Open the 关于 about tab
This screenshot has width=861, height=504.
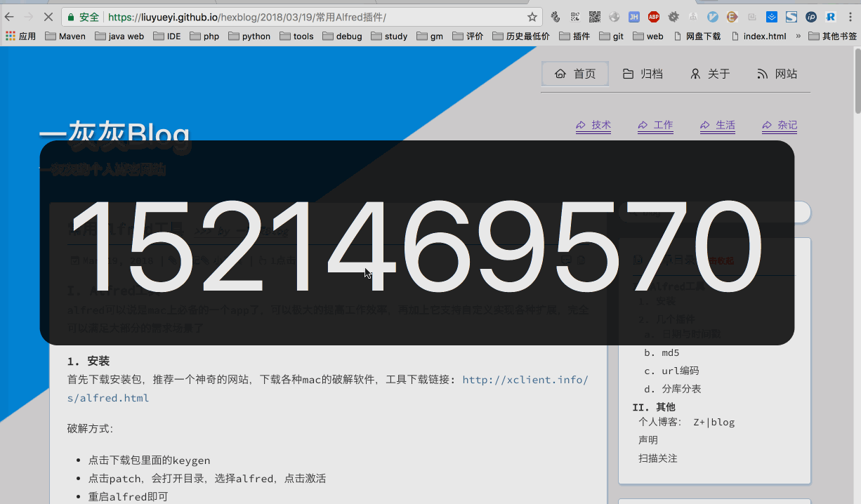(x=710, y=74)
